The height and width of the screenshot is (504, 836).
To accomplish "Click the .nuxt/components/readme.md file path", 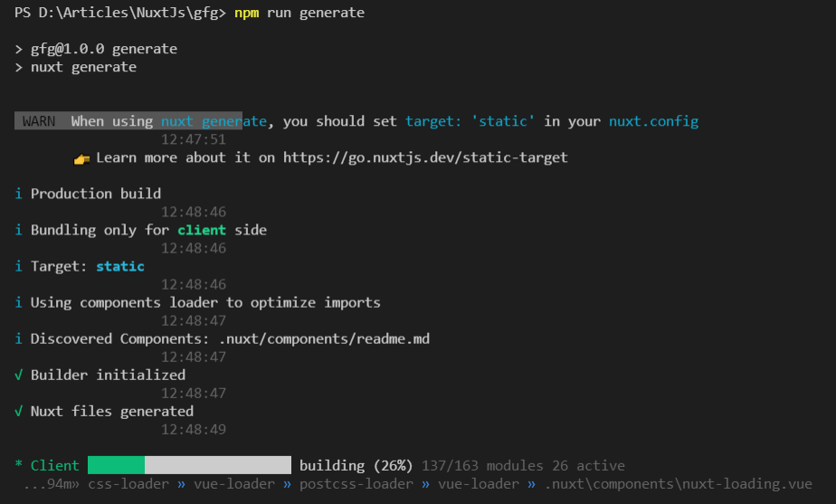I will pyautogui.click(x=324, y=338).
